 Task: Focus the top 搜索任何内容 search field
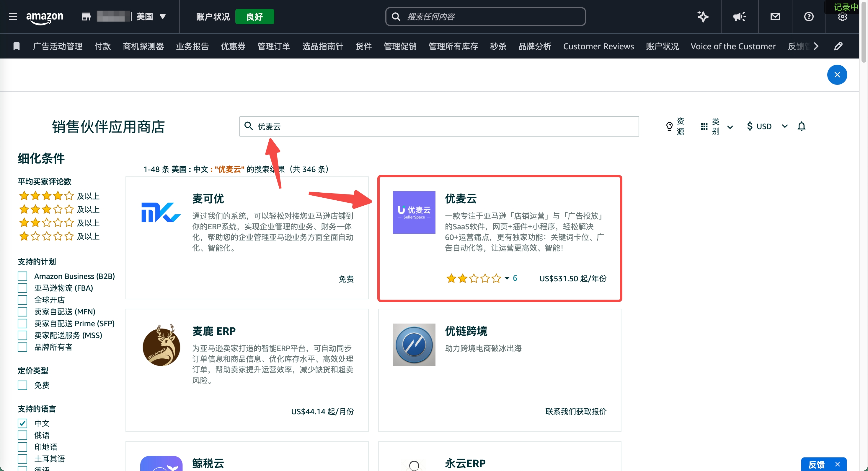(x=485, y=17)
